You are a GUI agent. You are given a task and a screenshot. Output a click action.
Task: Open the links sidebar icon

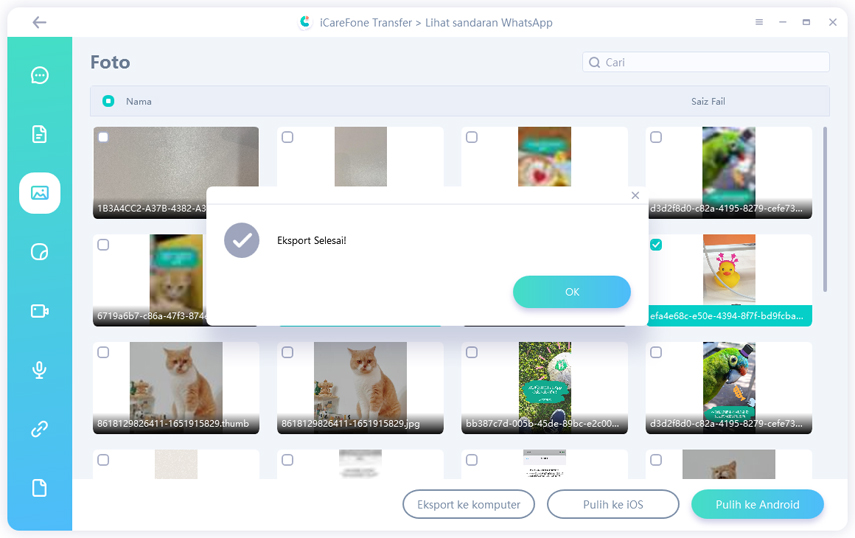[x=40, y=429]
